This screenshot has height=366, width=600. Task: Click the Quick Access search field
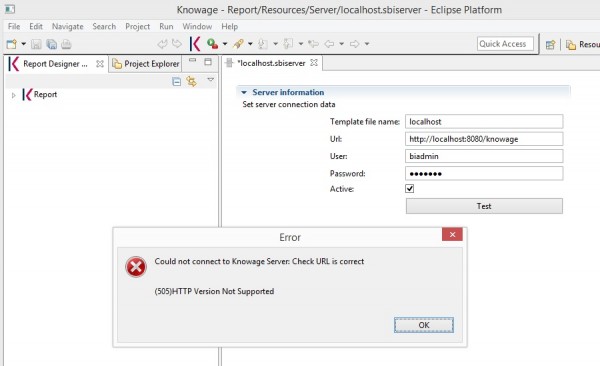point(505,44)
